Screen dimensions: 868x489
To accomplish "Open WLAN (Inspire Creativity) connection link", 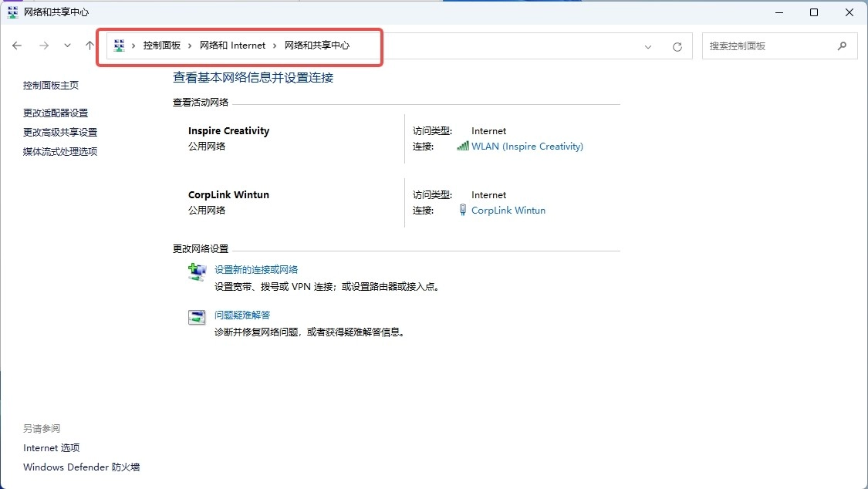I will pyautogui.click(x=527, y=146).
